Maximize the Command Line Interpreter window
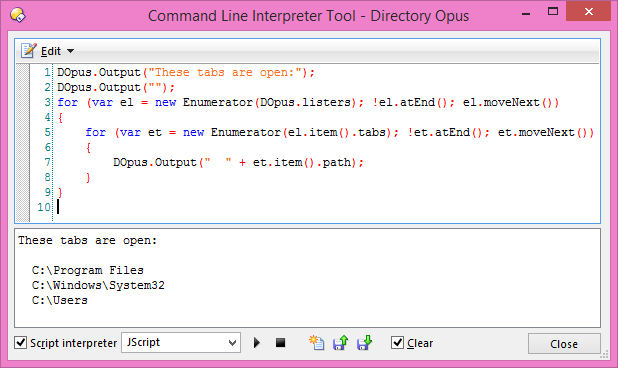This screenshot has width=618, height=368. click(553, 12)
